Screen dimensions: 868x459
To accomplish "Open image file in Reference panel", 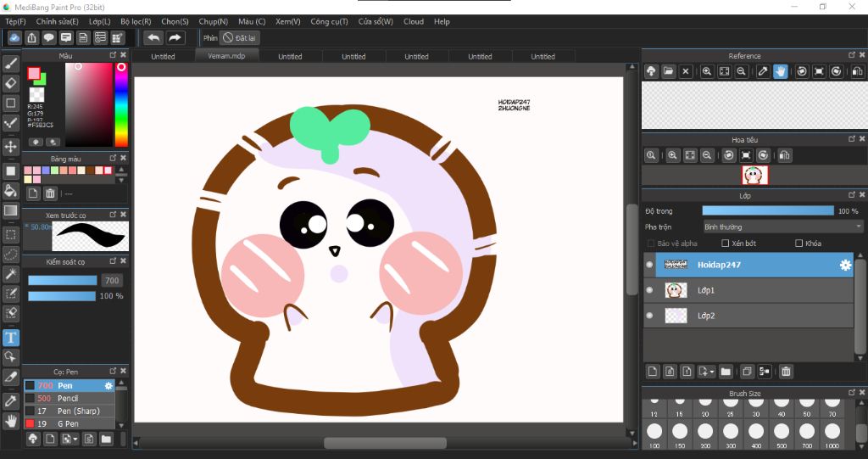I will [x=668, y=71].
